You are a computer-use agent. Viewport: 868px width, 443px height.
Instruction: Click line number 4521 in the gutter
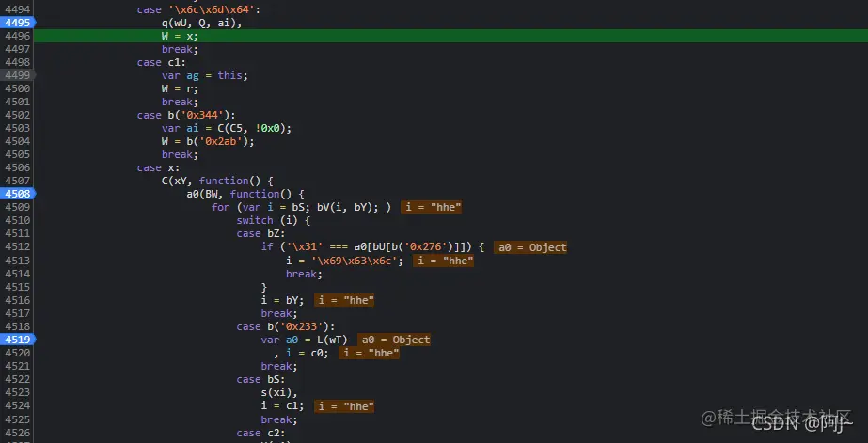click(x=18, y=366)
